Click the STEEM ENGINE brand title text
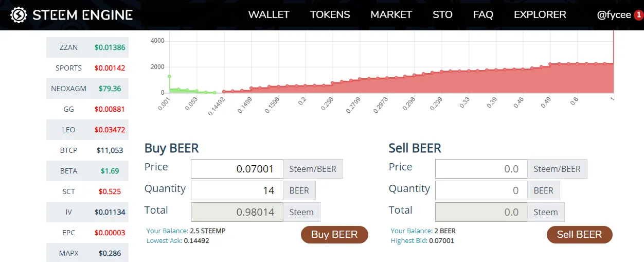This screenshot has width=644, height=262. [82, 15]
